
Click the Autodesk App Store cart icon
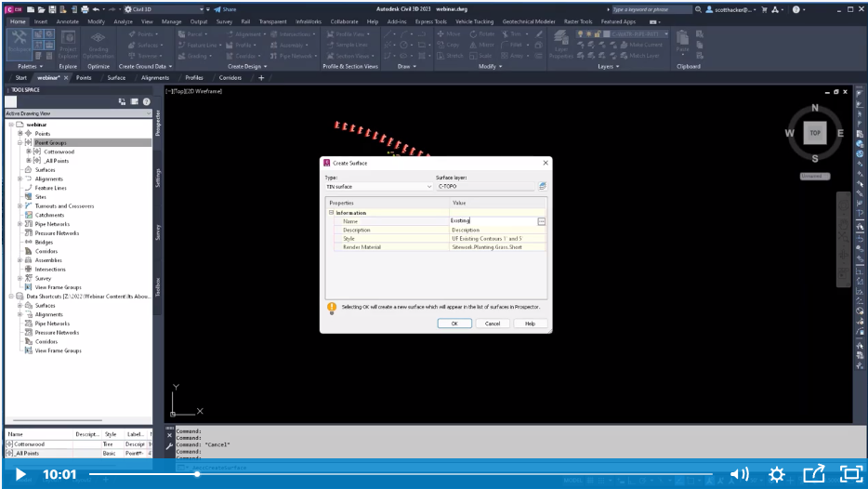point(765,9)
